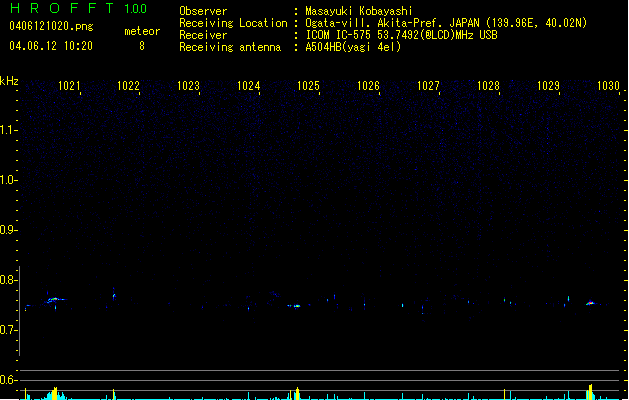Click the 0.7 kHz frequency label
The image size is (629, 400).
point(7,330)
